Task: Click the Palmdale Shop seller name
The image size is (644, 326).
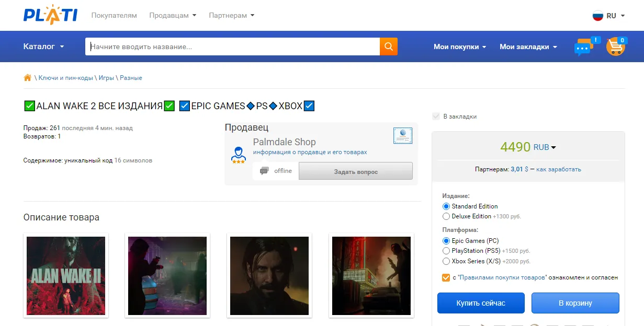Action: pos(284,142)
